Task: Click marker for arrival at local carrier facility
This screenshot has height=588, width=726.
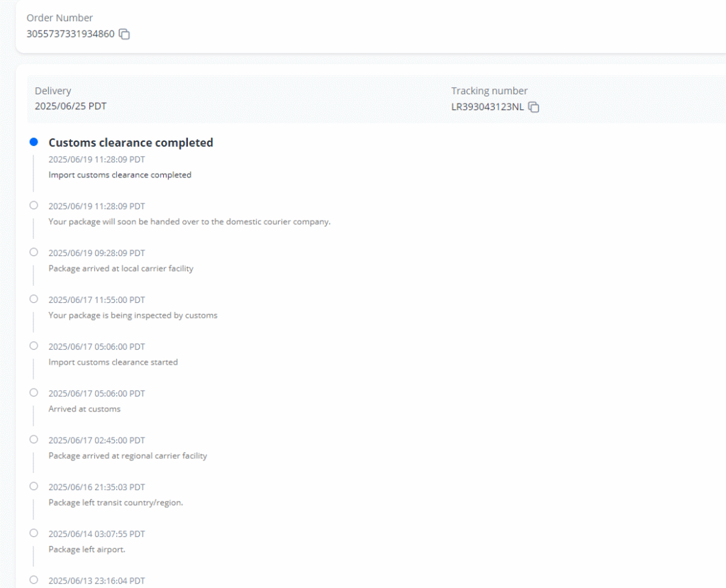Action: (33, 252)
